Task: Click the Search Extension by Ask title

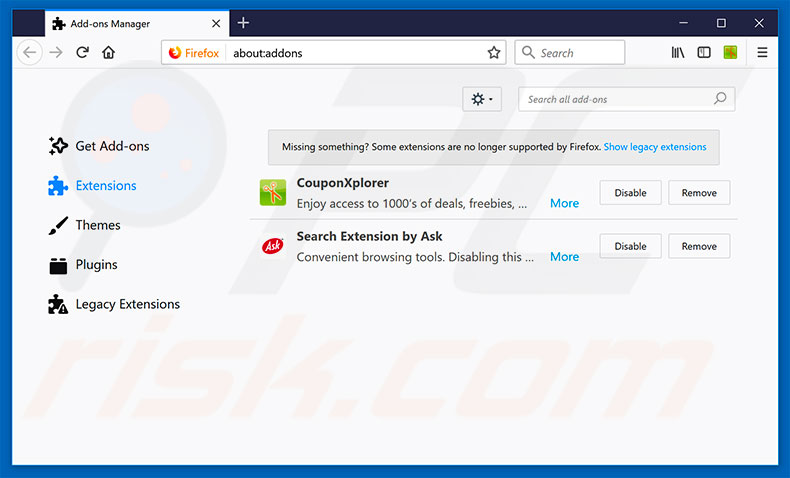Action: pyautogui.click(x=369, y=236)
